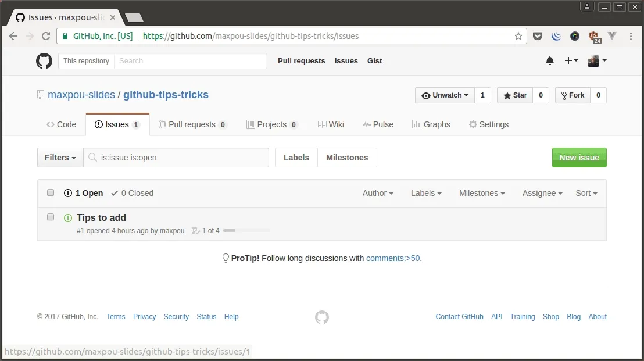The width and height of the screenshot is (644, 361).
Task: Expand the Author filter dropdown
Action: [378, 193]
